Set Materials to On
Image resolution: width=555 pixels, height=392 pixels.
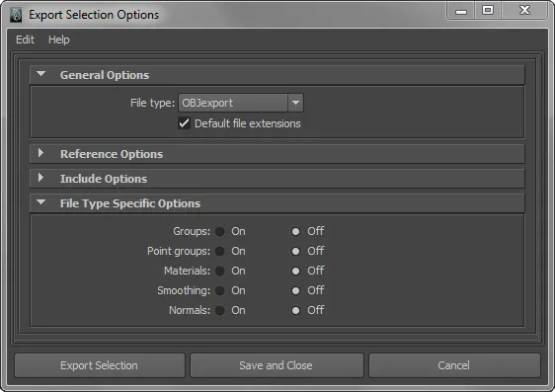pos(220,271)
